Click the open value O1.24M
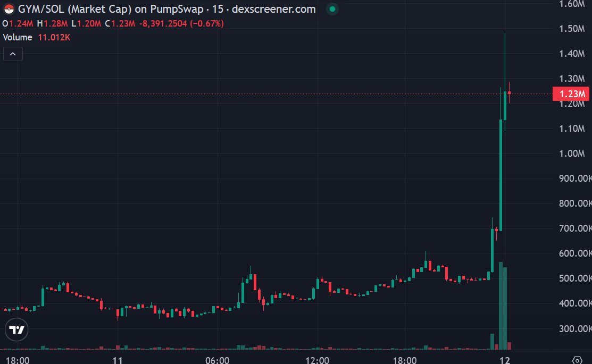The height and width of the screenshot is (364, 592). [18, 23]
